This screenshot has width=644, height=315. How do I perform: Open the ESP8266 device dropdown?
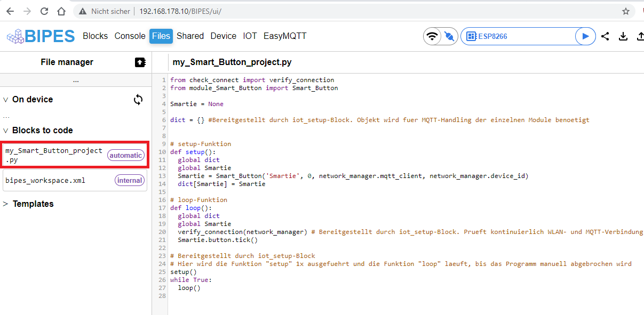[x=518, y=36]
